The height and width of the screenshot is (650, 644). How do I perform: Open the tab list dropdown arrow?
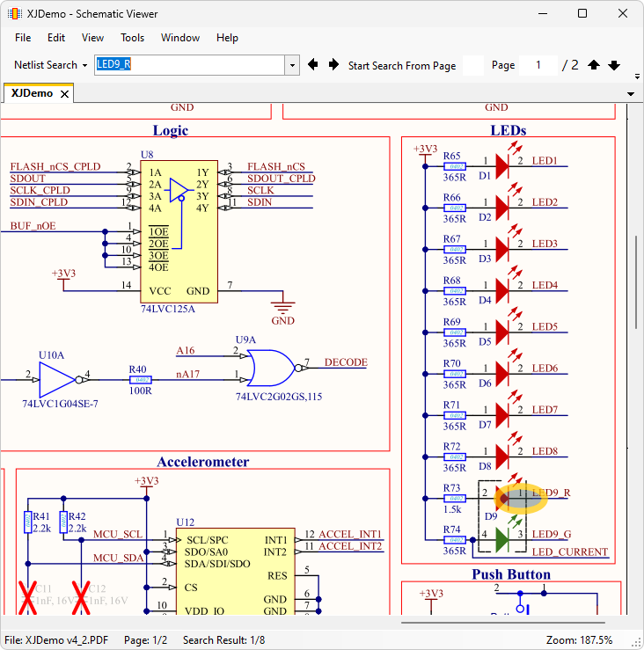click(x=631, y=94)
